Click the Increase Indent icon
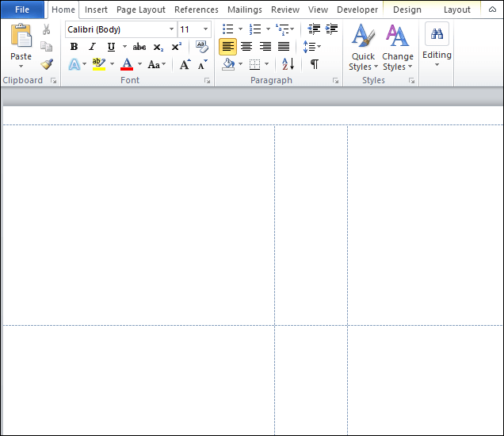 (331, 29)
